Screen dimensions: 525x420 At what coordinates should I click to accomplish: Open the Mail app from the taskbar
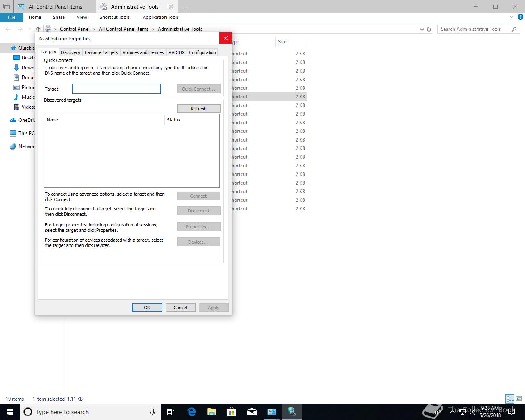click(252, 412)
